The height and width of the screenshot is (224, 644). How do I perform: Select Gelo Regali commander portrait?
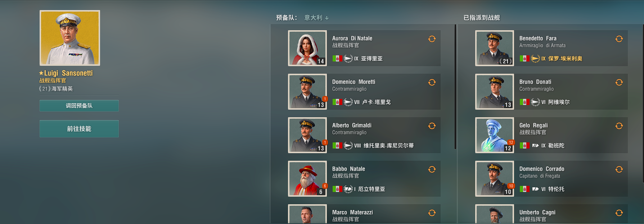pos(495,135)
